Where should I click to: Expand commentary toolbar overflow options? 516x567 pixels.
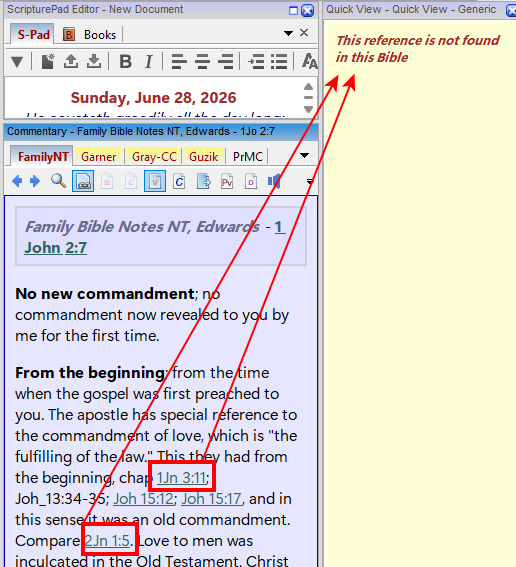pyautogui.click(x=310, y=181)
